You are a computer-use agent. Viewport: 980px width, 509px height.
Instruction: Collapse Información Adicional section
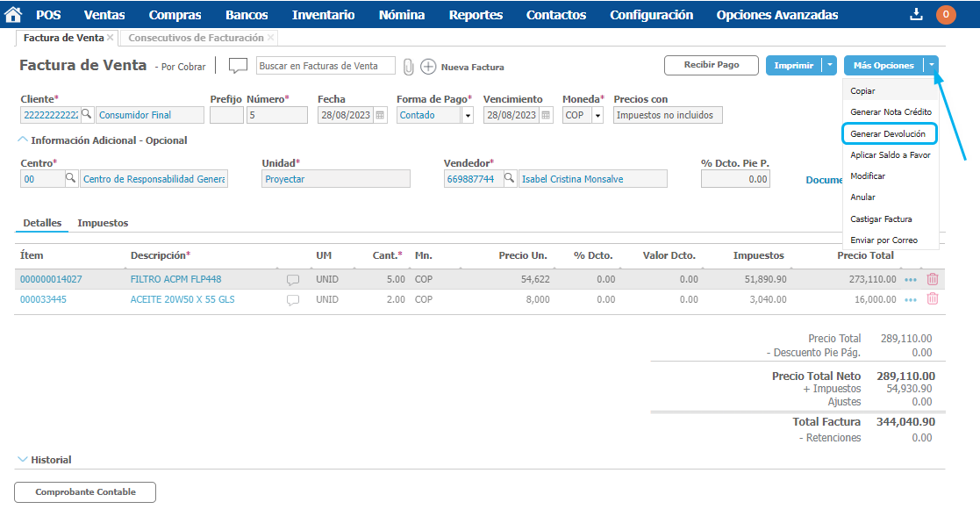pos(21,140)
